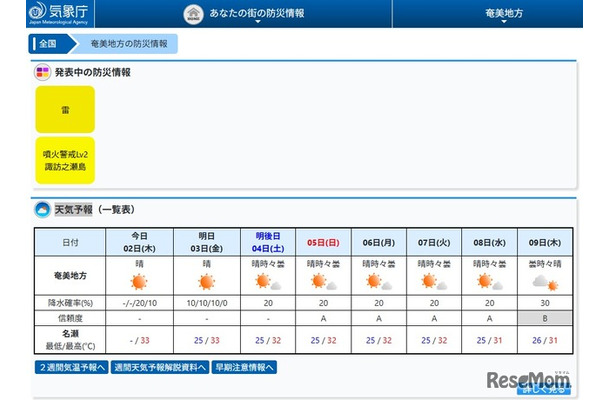Click temperature 26 / 31 cell
610x400 pixels.
pyautogui.click(x=545, y=340)
